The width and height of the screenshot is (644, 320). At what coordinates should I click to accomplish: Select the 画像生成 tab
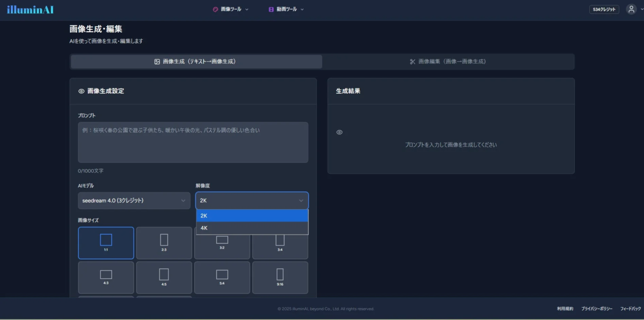(195, 61)
